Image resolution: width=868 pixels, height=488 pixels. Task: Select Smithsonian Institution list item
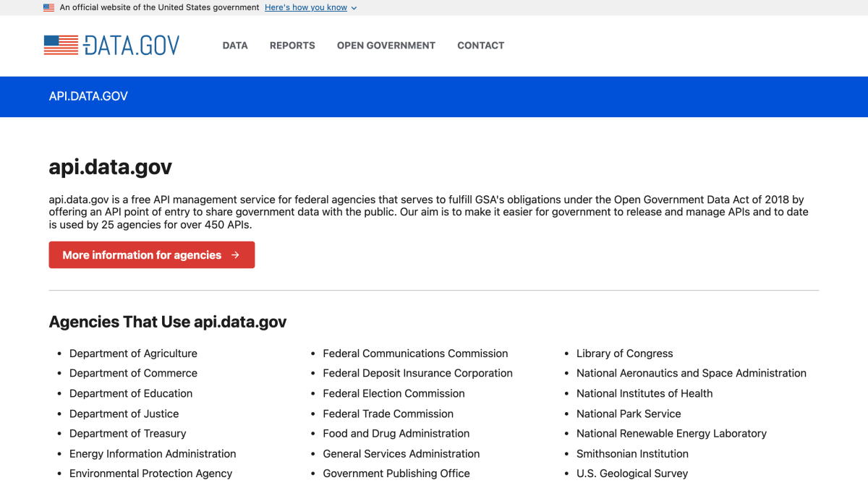pyautogui.click(x=632, y=453)
